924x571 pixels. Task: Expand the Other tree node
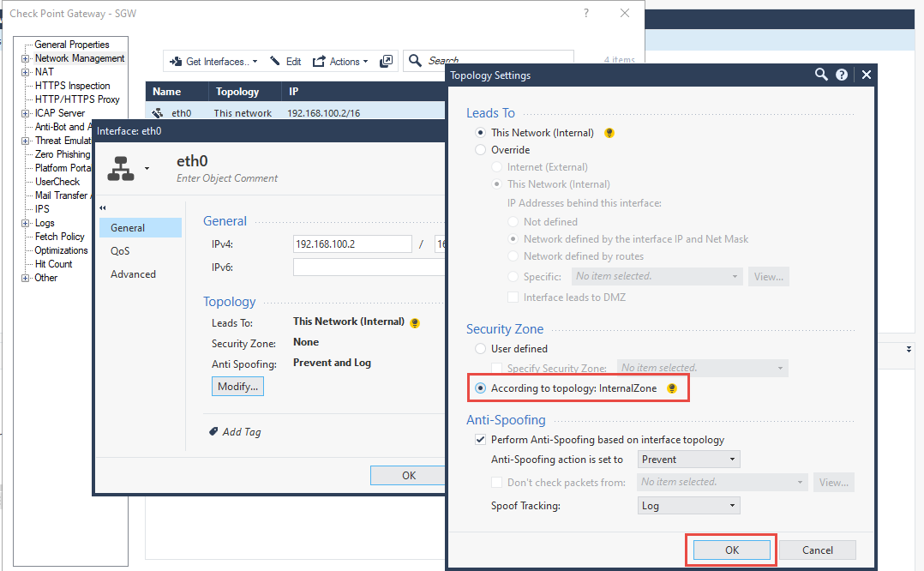tap(25, 278)
